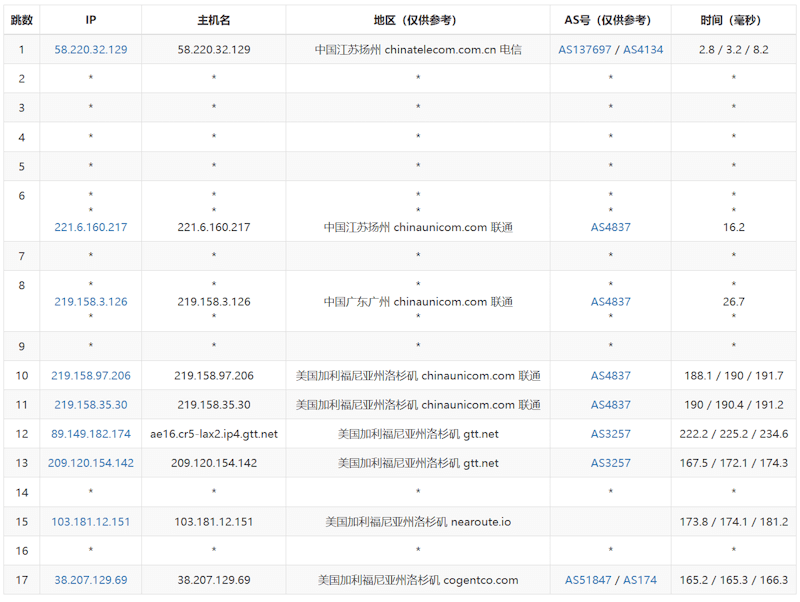Viewport: 800px width, 602px height.
Task: Click the 跳数 column header
Action: coord(21,20)
